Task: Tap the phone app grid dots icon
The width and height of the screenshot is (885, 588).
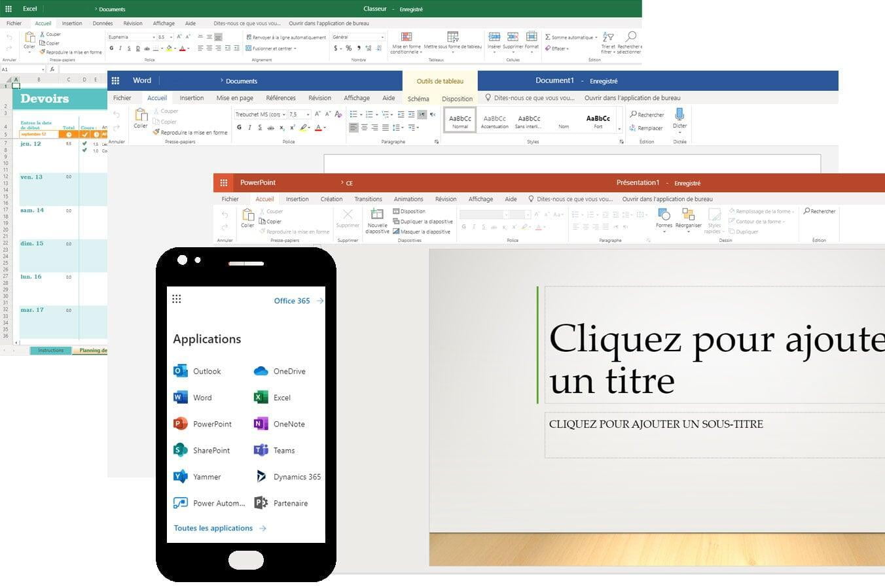Action: pyautogui.click(x=176, y=300)
